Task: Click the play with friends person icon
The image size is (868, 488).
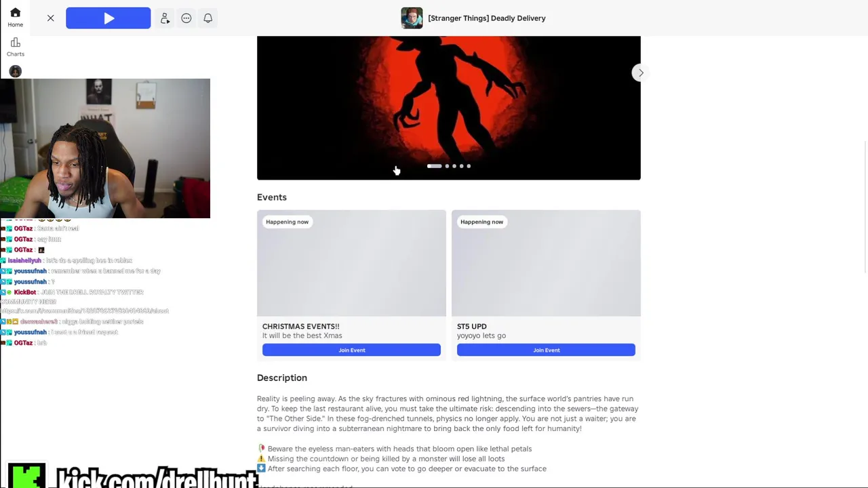Action: pyautogui.click(x=165, y=18)
